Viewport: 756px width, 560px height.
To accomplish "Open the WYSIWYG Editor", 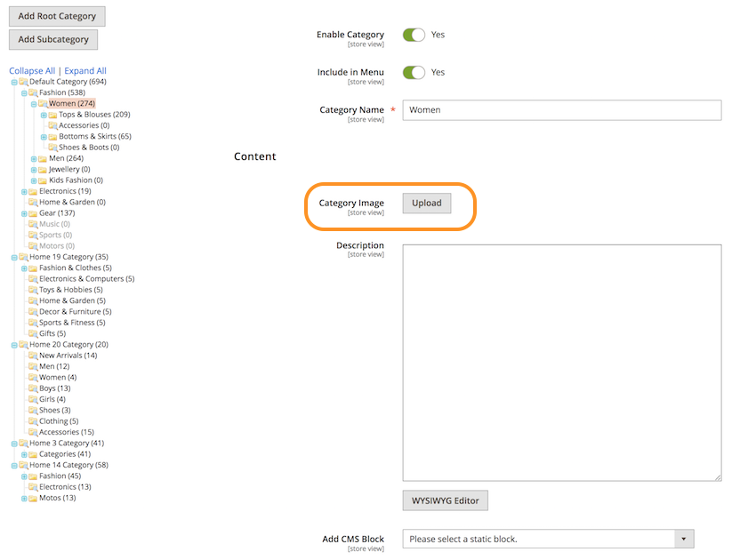I will pyautogui.click(x=445, y=500).
